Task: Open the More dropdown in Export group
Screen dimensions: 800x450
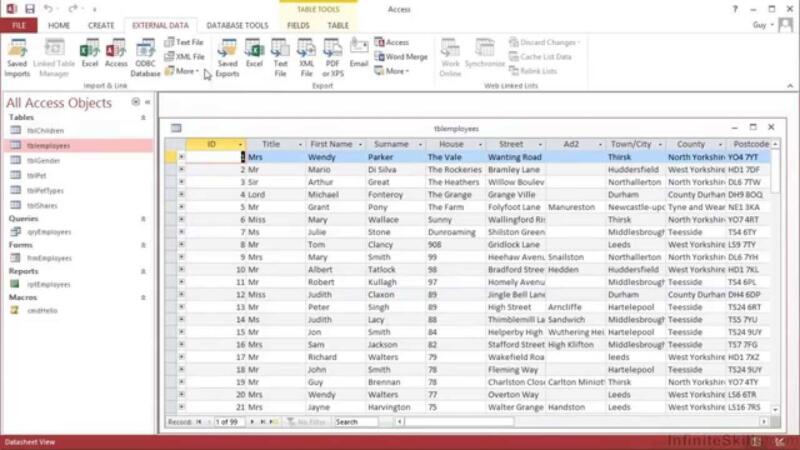Action: pos(396,71)
